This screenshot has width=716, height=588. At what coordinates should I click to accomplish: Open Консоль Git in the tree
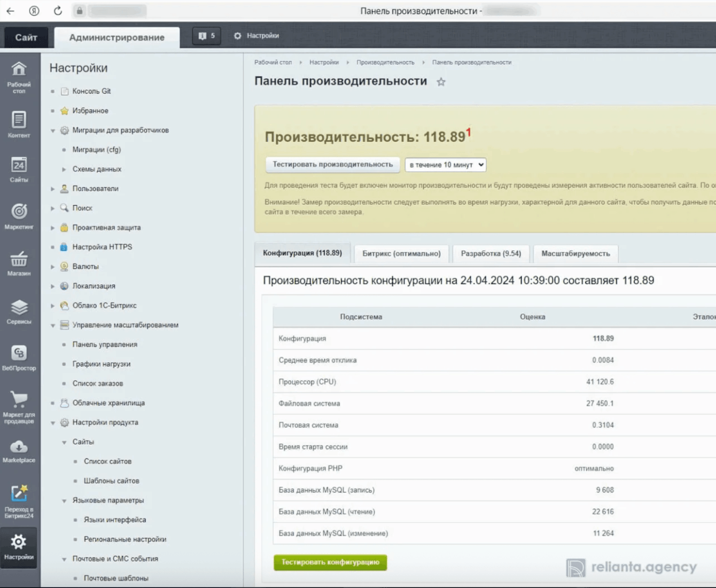coord(91,91)
